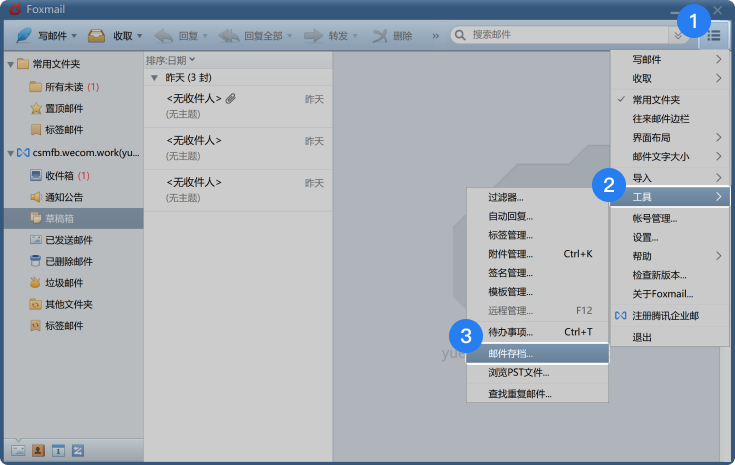Click the delete X icon
The image size is (735, 465).
380,36
